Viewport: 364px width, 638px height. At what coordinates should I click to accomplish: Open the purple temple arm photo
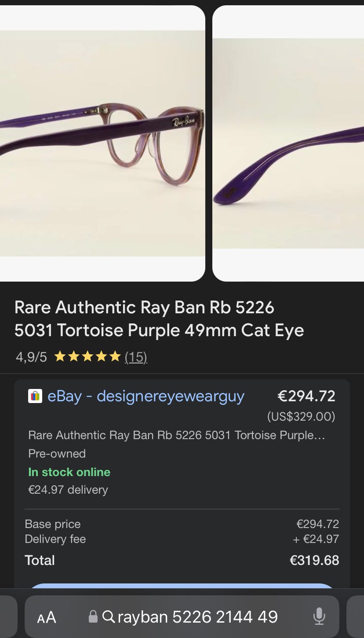288,143
